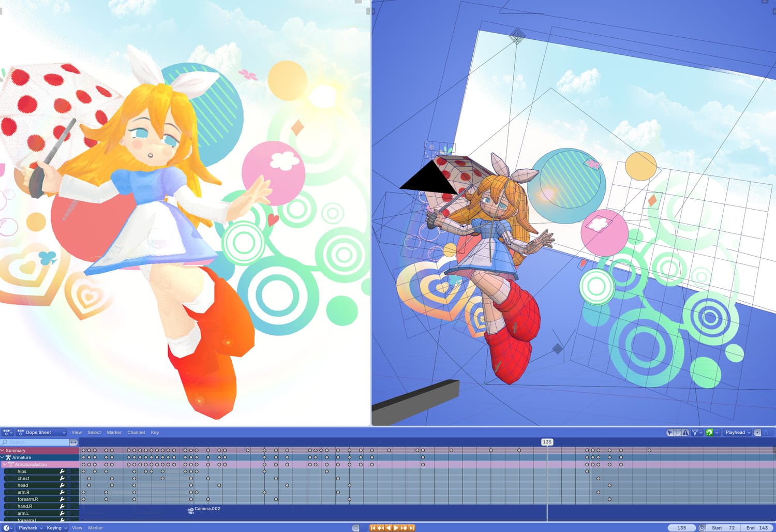Toggle modifiers wrench on chest channel
Viewport: 776px width, 532px height.
coord(62,479)
